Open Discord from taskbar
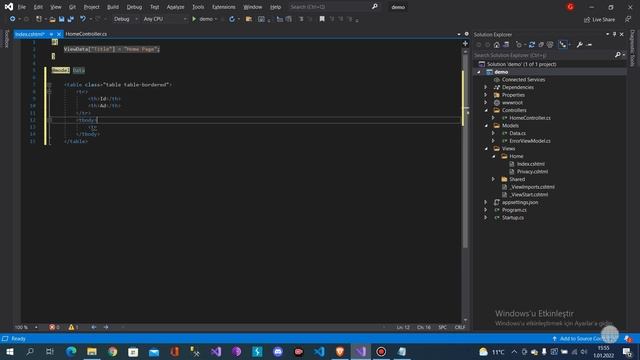 coord(278,352)
